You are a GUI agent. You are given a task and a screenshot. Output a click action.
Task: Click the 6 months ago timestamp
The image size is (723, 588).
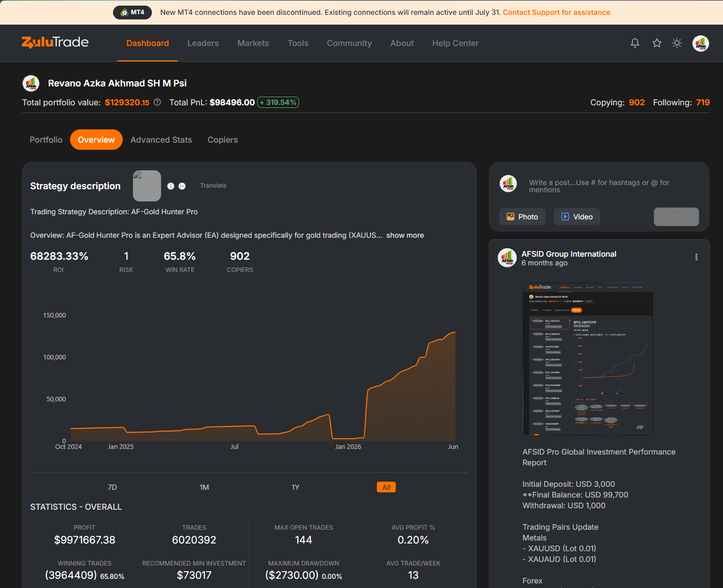click(x=545, y=263)
